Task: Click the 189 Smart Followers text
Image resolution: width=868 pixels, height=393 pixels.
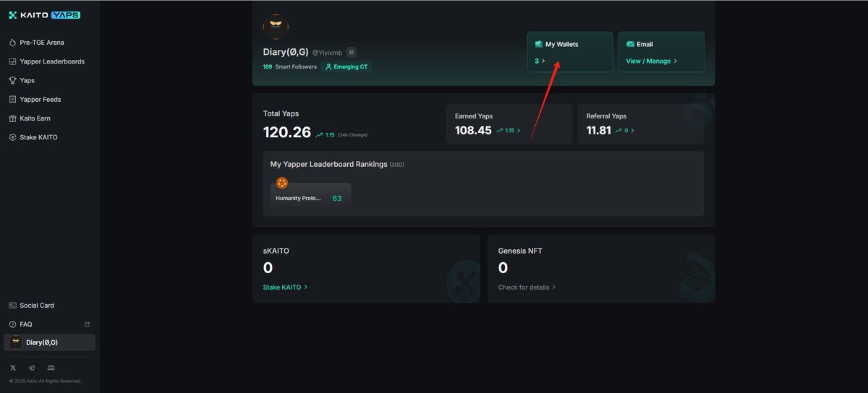Action: point(290,66)
